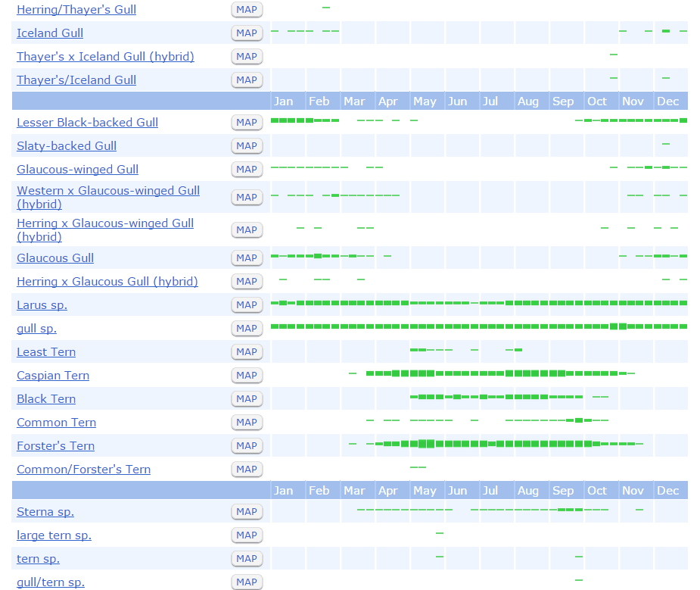Open map for Sterna sp.
The width and height of the screenshot is (700, 590).
(247, 512)
